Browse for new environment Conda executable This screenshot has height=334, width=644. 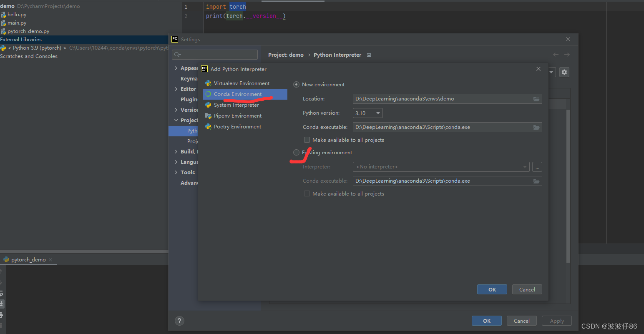click(536, 127)
